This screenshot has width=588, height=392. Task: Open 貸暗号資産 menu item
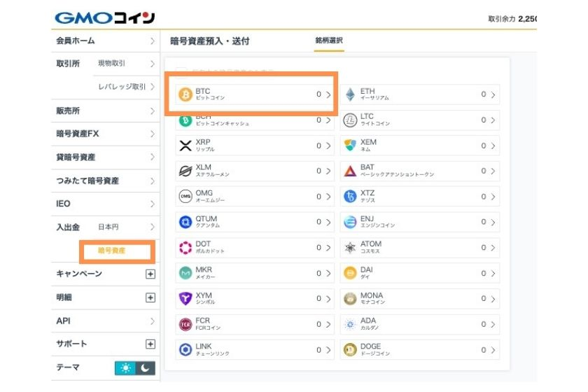click(x=106, y=157)
